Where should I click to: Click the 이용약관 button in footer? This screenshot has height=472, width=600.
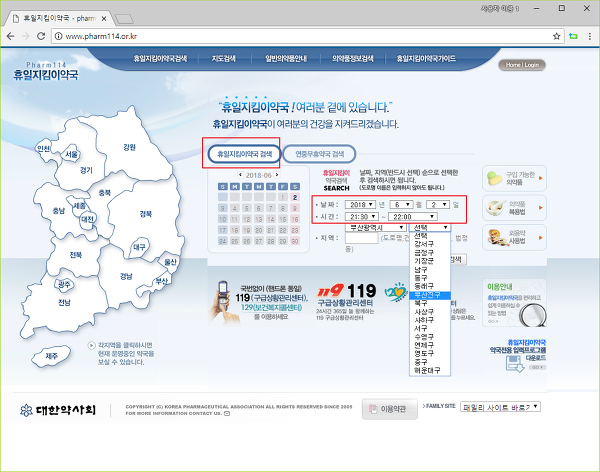390,409
